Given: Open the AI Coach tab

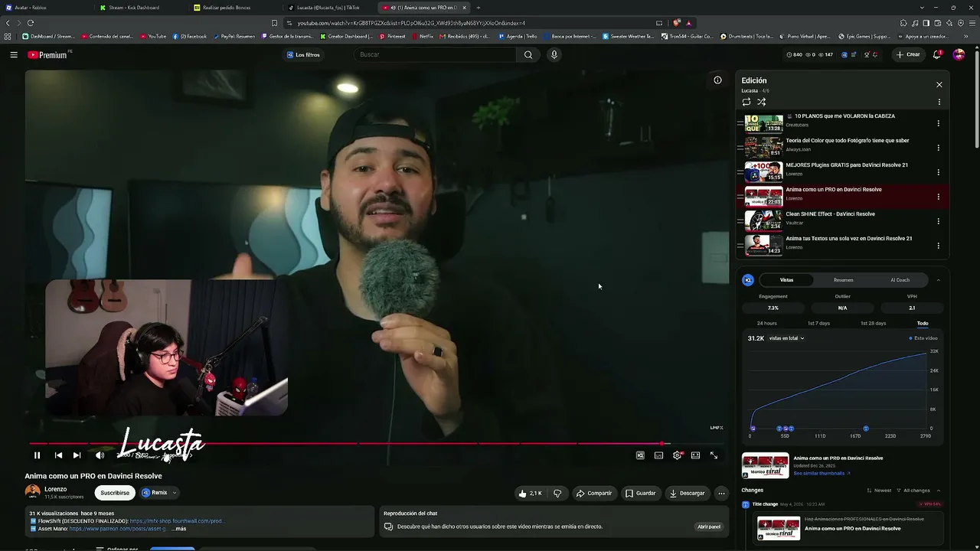Looking at the screenshot, I should [x=900, y=280].
